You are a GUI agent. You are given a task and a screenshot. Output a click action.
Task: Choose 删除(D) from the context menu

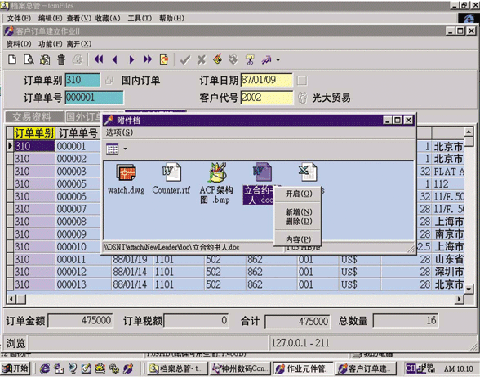point(299,221)
